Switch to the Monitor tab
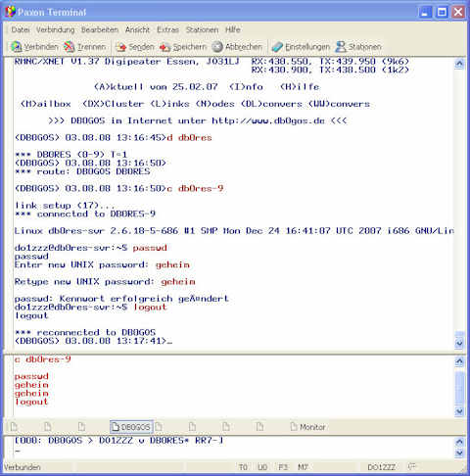470x476 pixels. pyautogui.click(x=307, y=427)
